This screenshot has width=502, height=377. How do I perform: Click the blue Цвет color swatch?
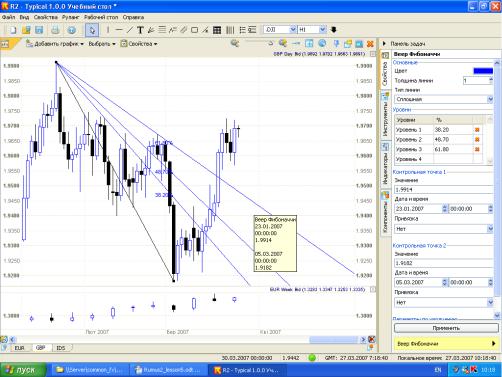point(483,71)
